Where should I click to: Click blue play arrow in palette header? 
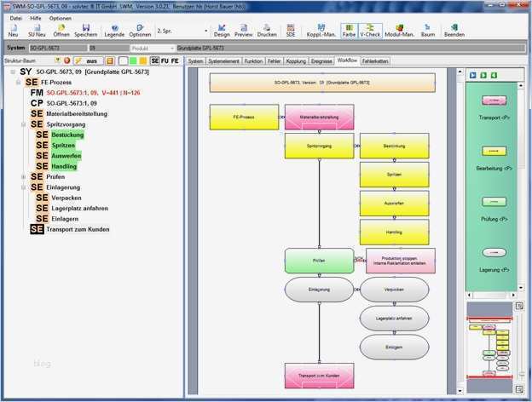[473, 75]
